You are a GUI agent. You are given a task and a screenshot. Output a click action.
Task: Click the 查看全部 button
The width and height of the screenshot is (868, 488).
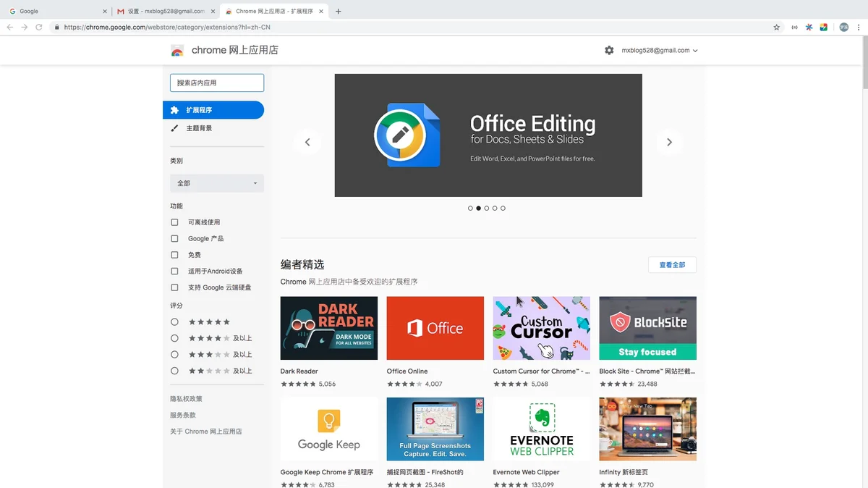(x=672, y=265)
